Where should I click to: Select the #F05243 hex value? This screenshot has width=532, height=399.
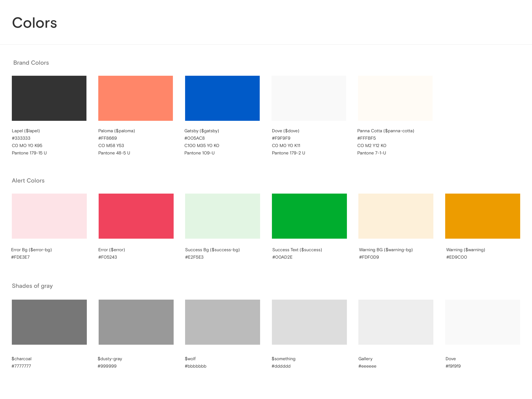click(108, 257)
